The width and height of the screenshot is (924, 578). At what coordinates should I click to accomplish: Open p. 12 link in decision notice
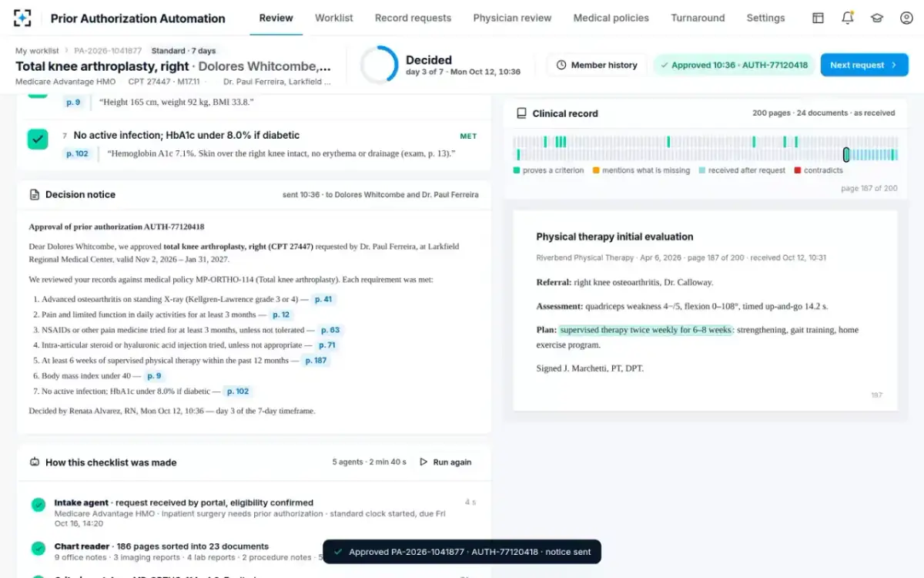[281, 314]
